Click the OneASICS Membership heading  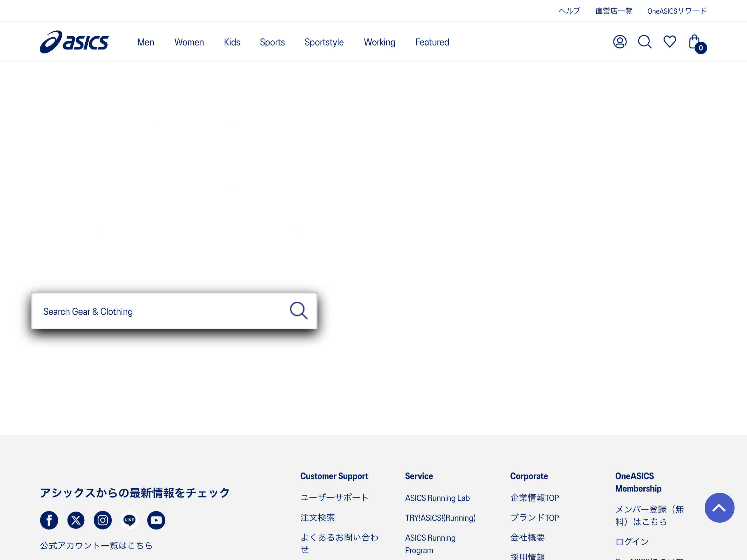click(638, 482)
